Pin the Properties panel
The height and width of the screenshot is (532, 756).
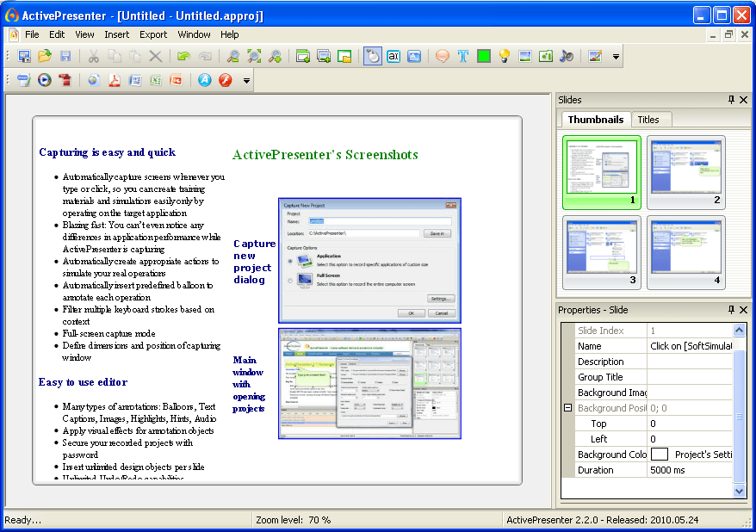click(x=731, y=310)
